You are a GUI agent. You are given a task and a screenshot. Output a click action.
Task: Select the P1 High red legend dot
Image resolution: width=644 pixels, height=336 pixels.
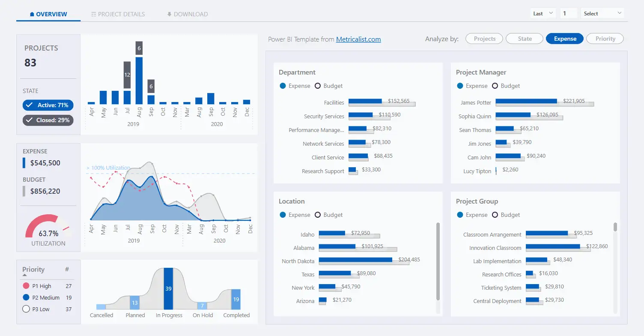click(x=26, y=286)
